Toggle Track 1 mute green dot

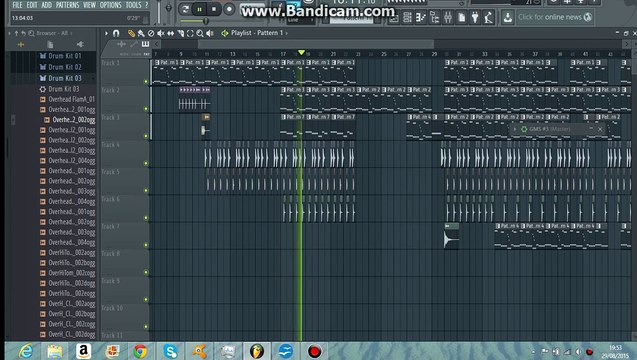[x=146, y=82]
